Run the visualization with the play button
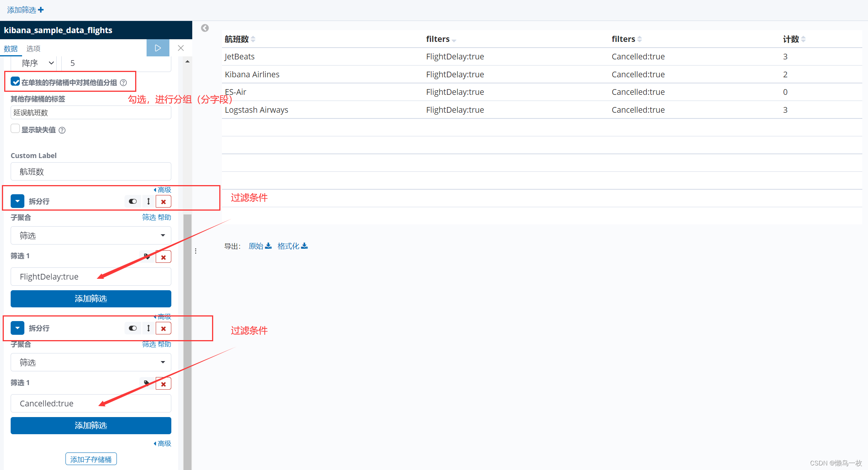The image size is (868, 470). 158,48
